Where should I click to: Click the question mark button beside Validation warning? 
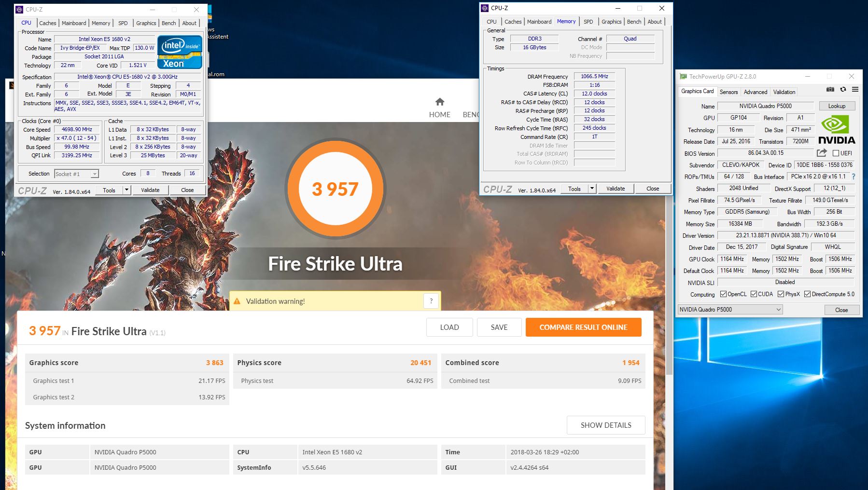[431, 301]
